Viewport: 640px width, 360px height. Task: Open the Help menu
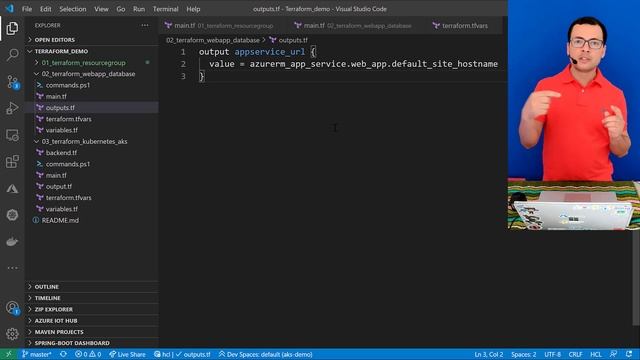(x=193, y=9)
